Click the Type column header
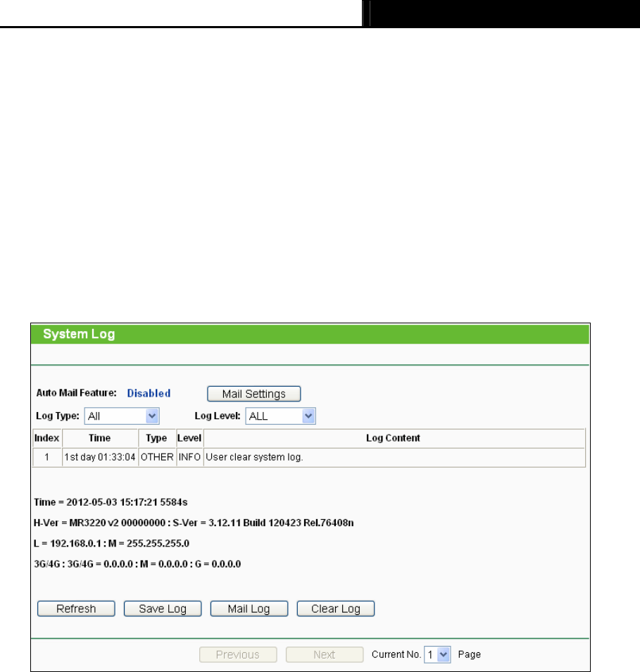This screenshot has width=640, height=672. pos(156,438)
